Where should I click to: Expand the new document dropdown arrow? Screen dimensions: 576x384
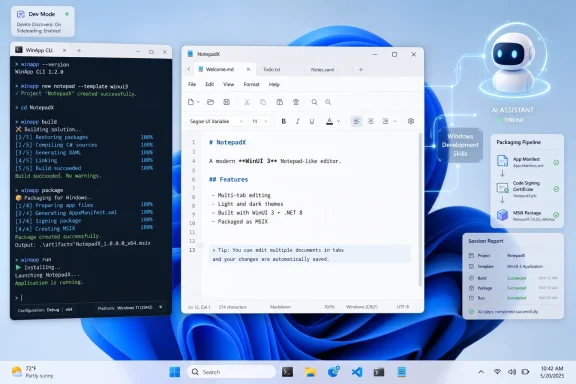point(198,102)
